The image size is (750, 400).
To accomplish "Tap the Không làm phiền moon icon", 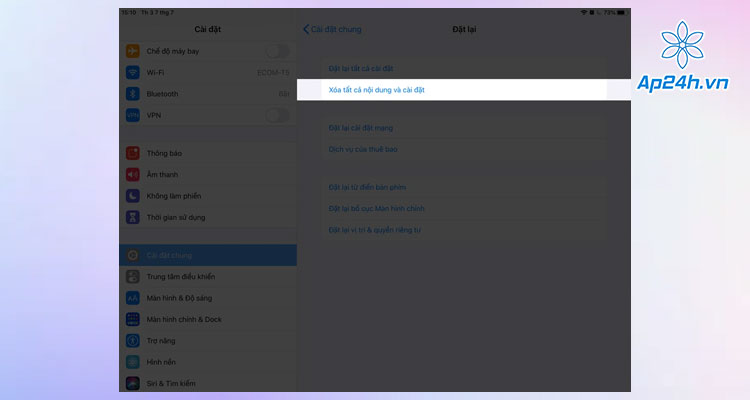I will click(132, 196).
